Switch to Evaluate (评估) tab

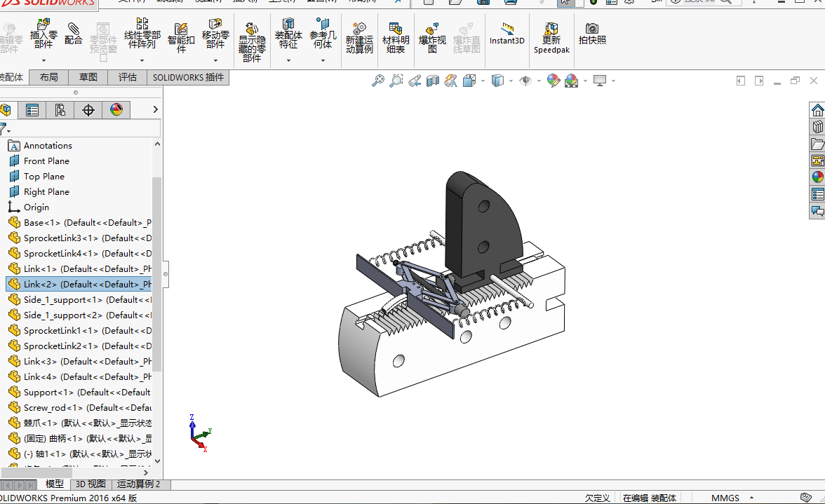click(x=128, y=77)
